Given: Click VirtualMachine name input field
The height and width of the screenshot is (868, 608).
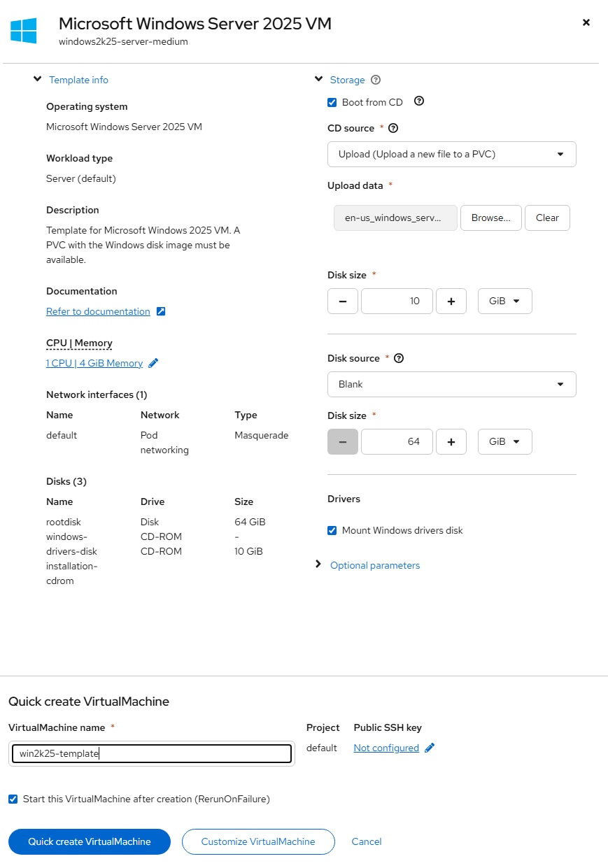Looking at the screenshot, I should pyautogui.click(x=152, y=753).
